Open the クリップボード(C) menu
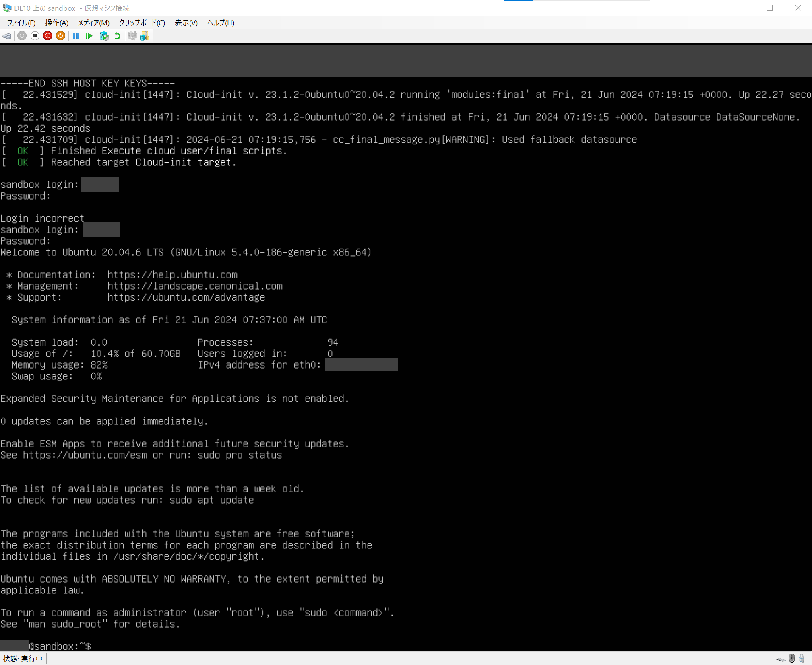Screen dimensions: 812x665 pyautogui.click(x=142, y=23)
